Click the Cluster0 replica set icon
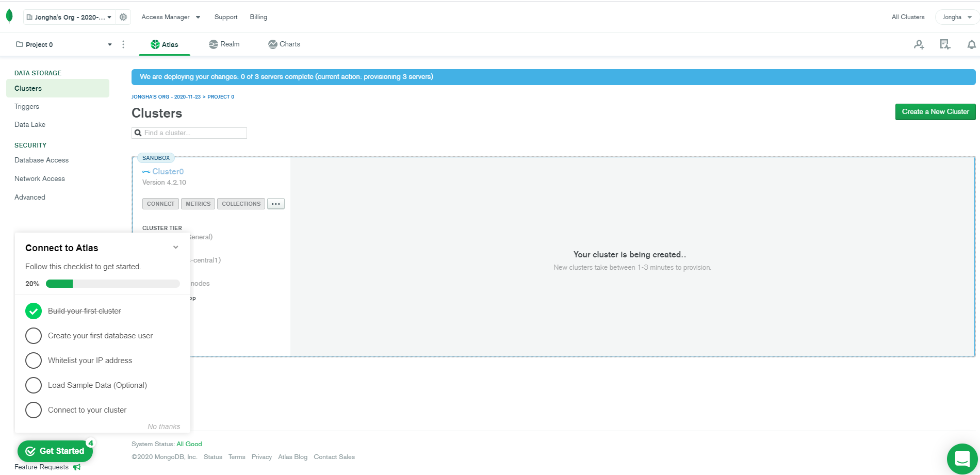 tap(146, 172)
